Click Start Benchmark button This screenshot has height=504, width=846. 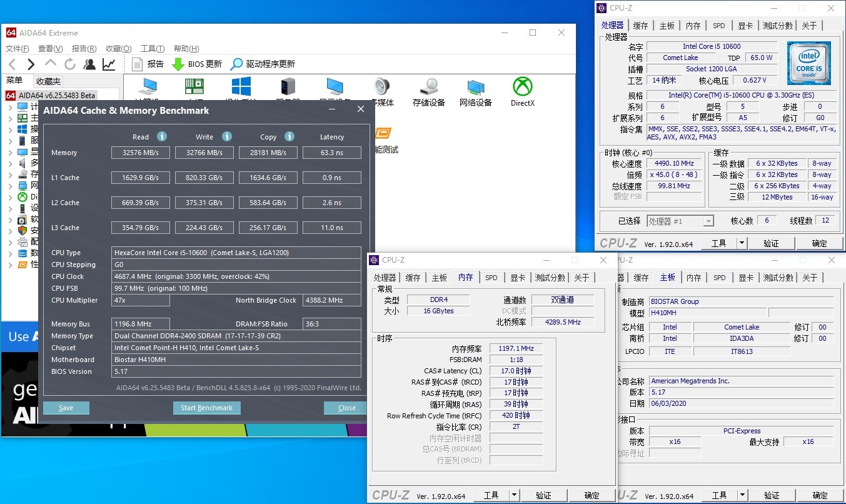206,408
